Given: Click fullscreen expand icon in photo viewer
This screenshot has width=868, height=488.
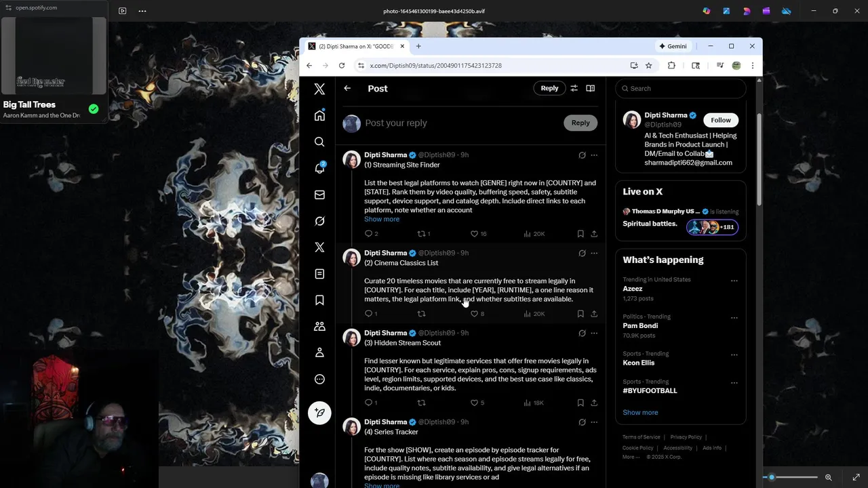Looking at the screenshot, I should [x=856, y=477].
